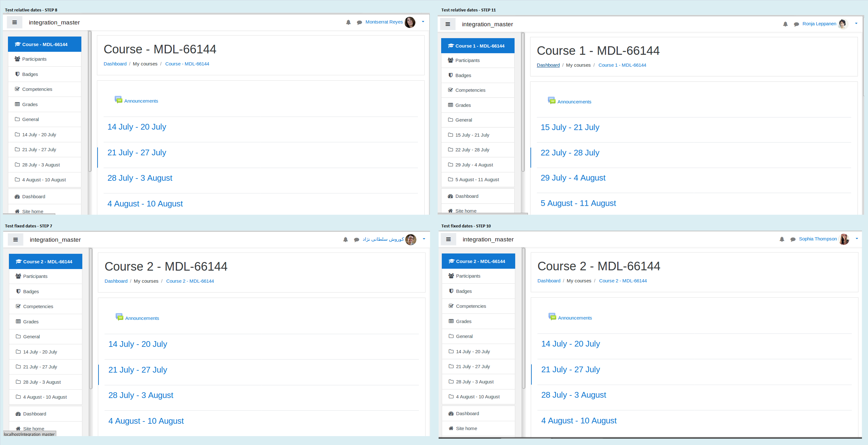Viewport: 868px width, 445px height.
Task: Open 15 July - 21 July section heading
Action: (x=570, y=127)
